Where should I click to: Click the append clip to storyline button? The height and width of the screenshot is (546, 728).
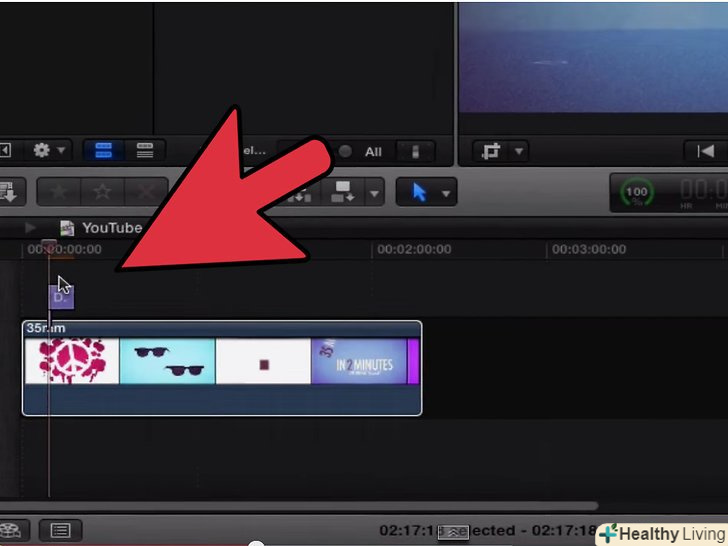[343, 192]
